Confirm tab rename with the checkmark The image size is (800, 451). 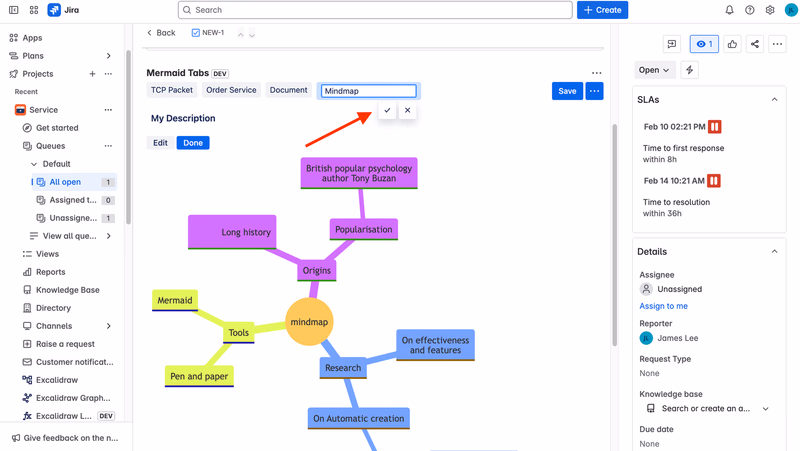pyautogui.click(x=387, y=110)
